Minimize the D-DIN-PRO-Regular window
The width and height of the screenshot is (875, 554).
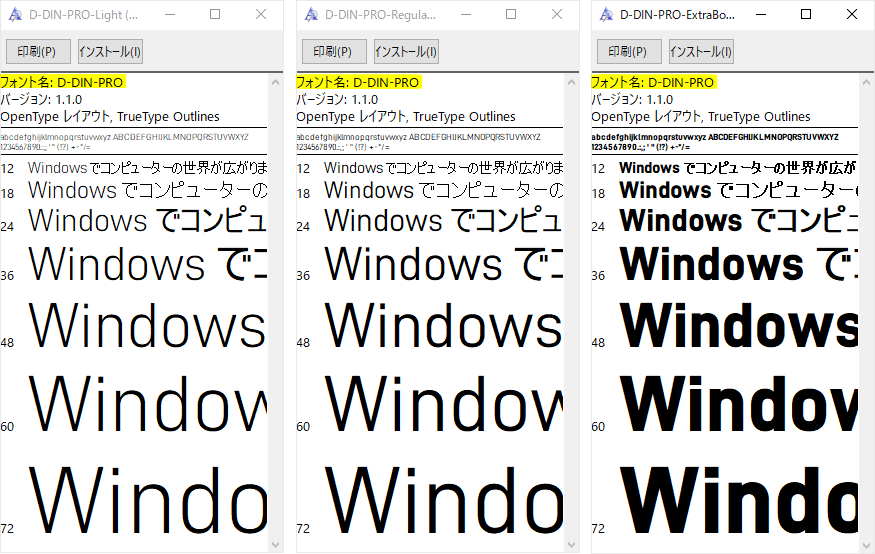[x=467, y=15]
